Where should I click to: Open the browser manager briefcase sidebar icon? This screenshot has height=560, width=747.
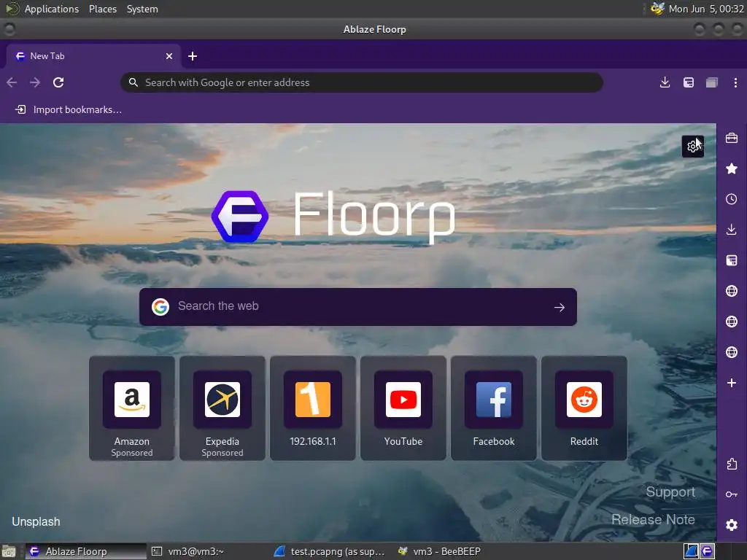tap(731, 138)
